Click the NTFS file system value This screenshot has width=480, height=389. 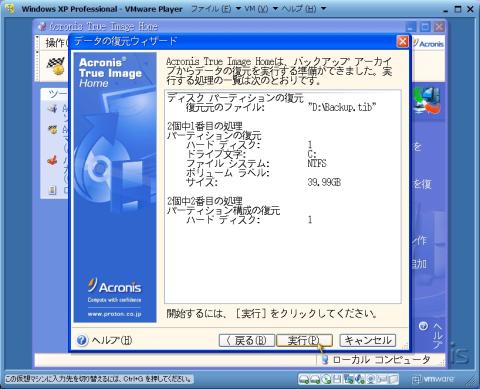point(317,163)
